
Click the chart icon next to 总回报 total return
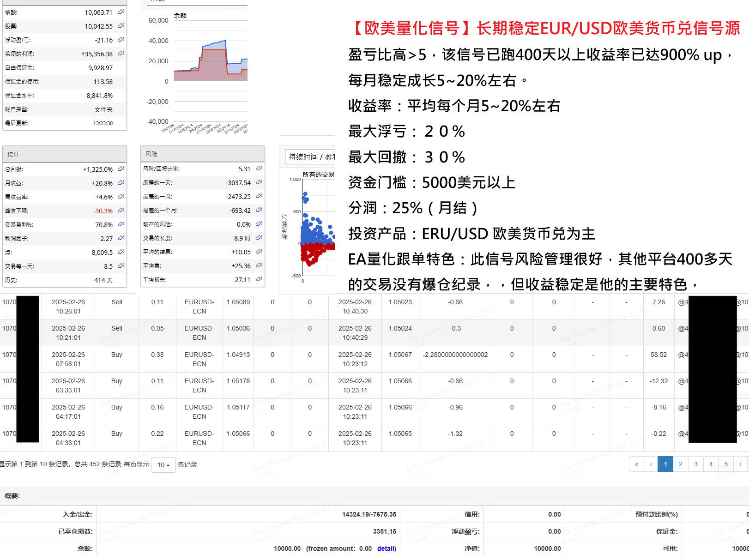pos(121,169)
